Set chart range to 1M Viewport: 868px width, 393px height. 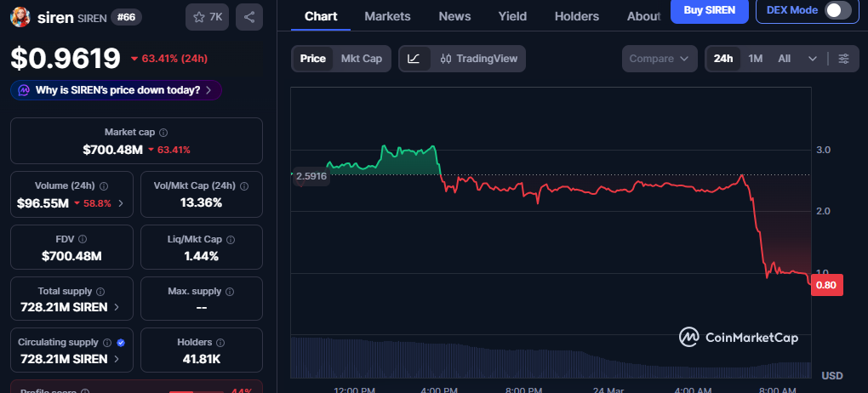pos(756,59)
